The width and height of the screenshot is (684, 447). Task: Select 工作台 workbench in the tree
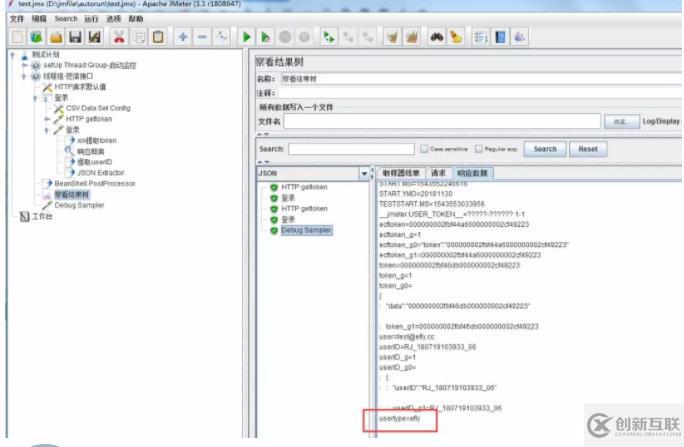(x=42, y=216)
